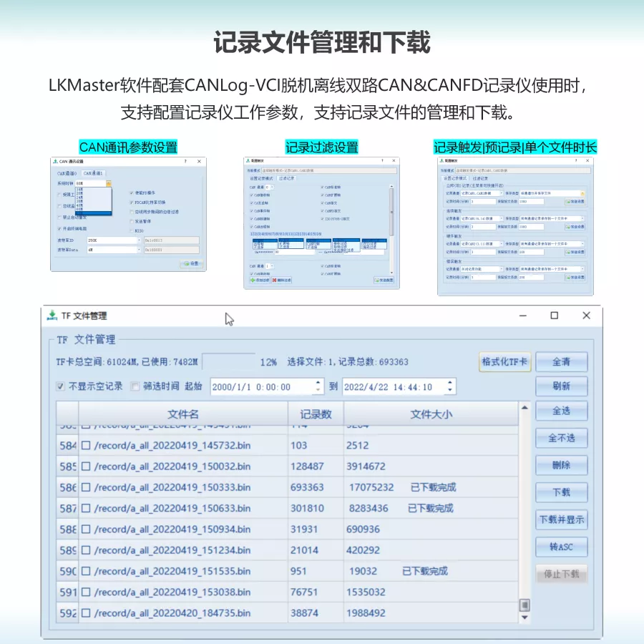The width and height of the screenshot is (644, 644).
Task: Click the TF 文件管理 window title icon
Action: coord(52,316)
